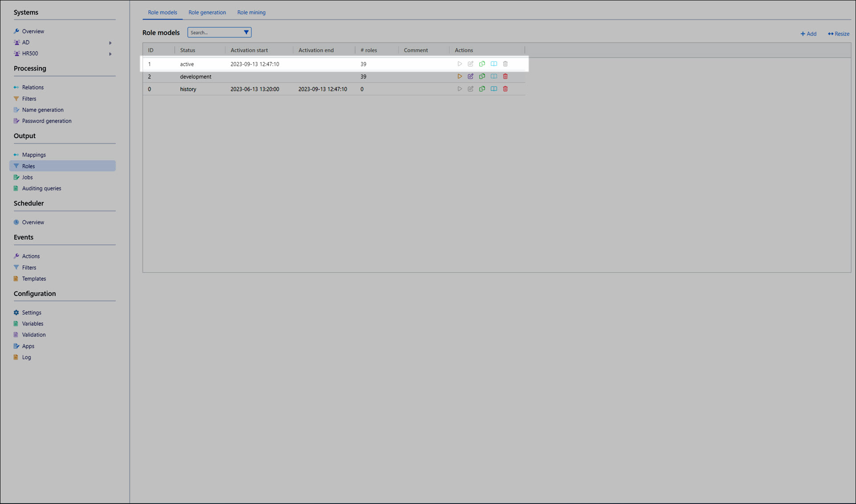This screenshot has width=856, height=504.
Task: Open Mappings in the Output section
Action: tap(34, 155)
